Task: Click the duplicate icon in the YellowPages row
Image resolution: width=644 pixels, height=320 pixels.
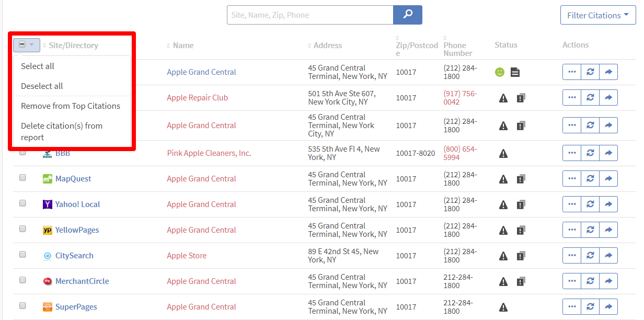Action: click(521, 230)
